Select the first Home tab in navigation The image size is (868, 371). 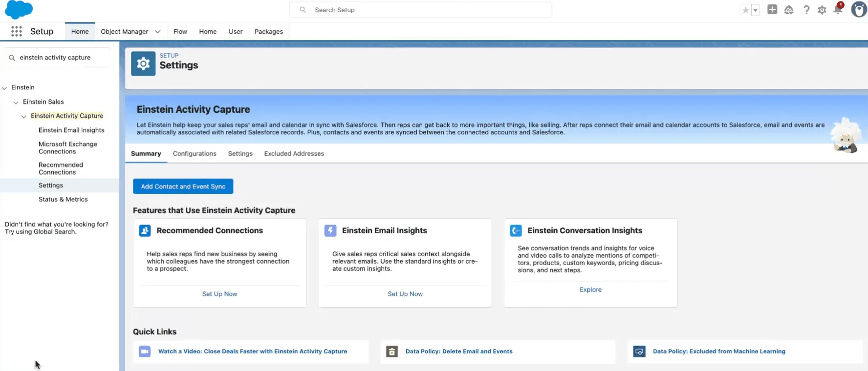point(80,31)
